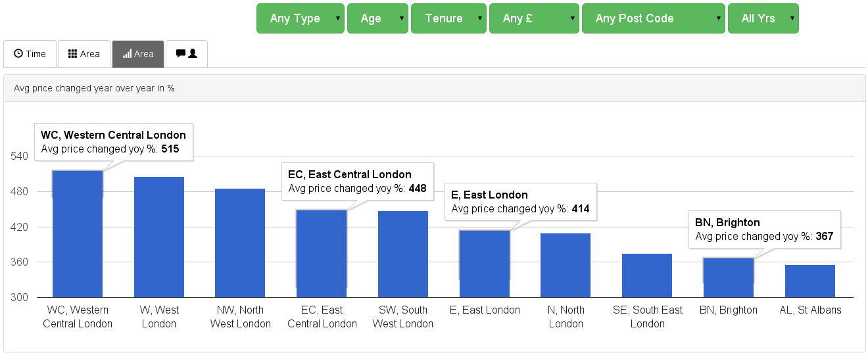The height and width of the screenshot is (355, 868).
Task: Expand the Age filter dropdown
Action: pos(377,18)
